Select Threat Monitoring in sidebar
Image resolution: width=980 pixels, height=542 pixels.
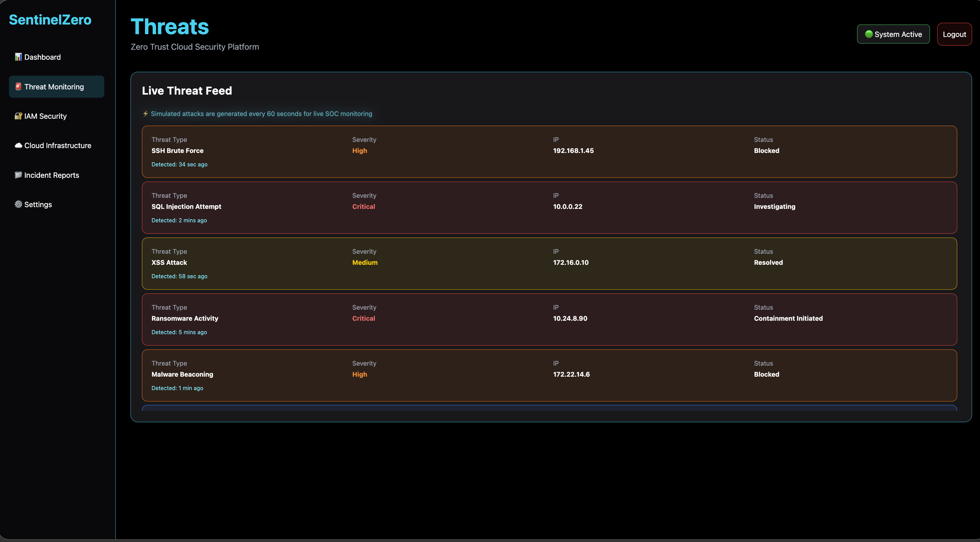click(56, 87)
